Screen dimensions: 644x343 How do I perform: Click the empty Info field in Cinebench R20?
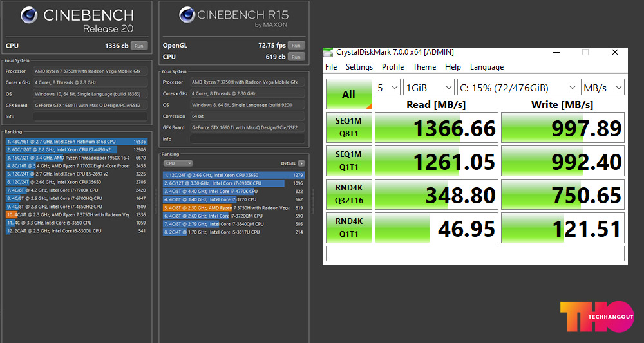click(x=90, y=116)
